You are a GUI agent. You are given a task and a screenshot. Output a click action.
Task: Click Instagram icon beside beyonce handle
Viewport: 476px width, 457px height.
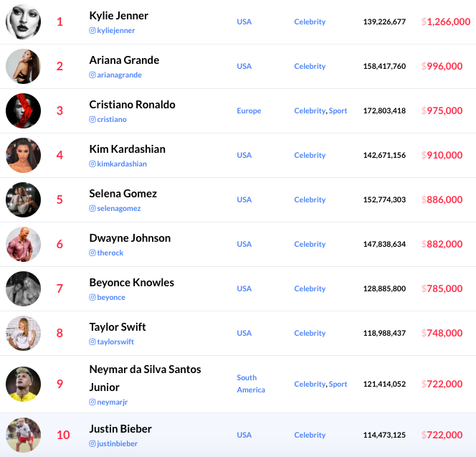92,298
